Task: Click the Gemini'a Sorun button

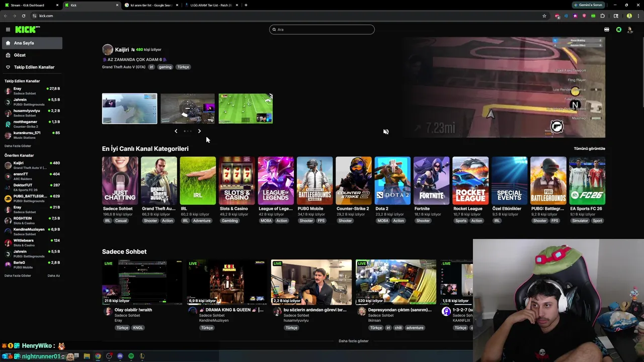Action: point(588,5)
